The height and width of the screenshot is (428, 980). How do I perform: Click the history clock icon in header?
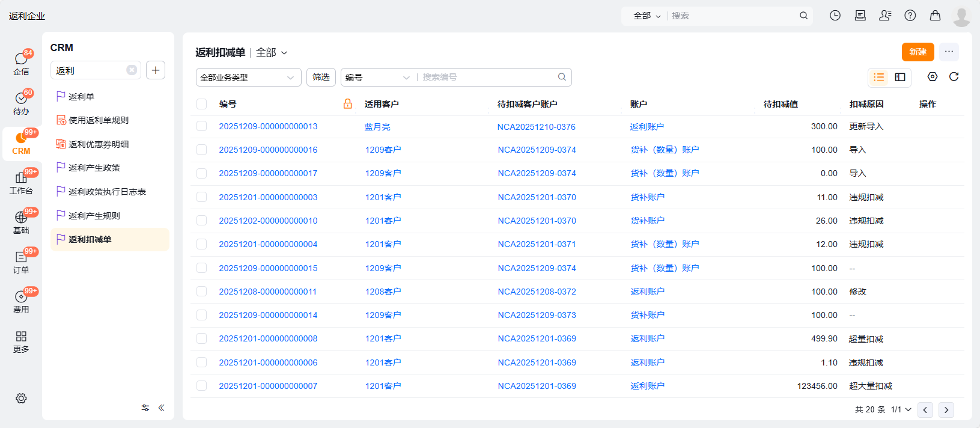click(835, 16)
